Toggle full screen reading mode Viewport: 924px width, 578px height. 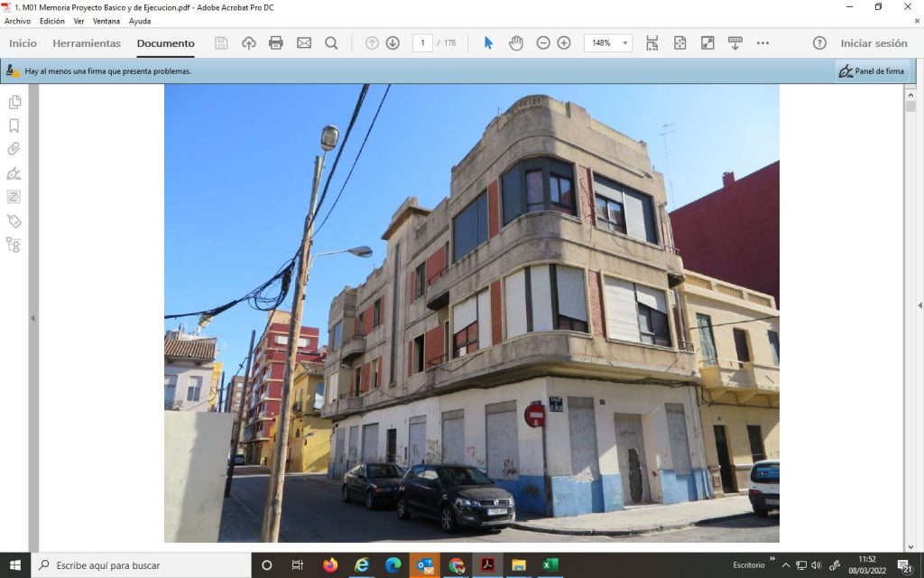[707, 43]
